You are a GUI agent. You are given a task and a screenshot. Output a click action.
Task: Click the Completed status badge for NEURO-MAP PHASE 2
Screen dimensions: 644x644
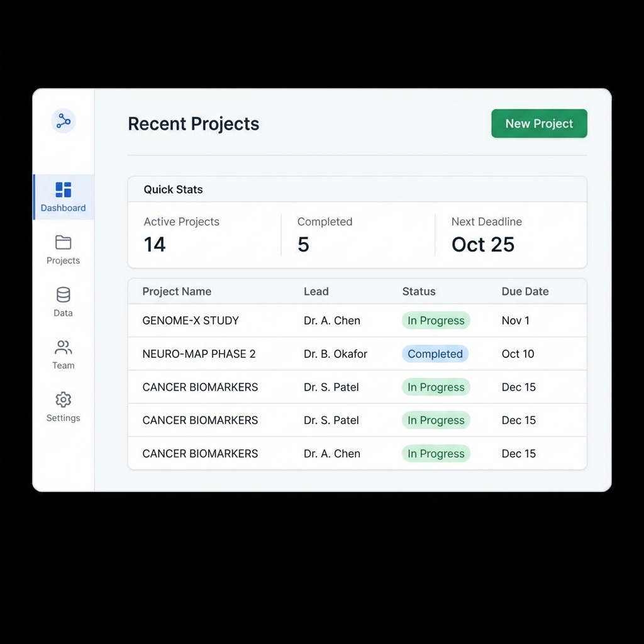[x=435, y=354]
